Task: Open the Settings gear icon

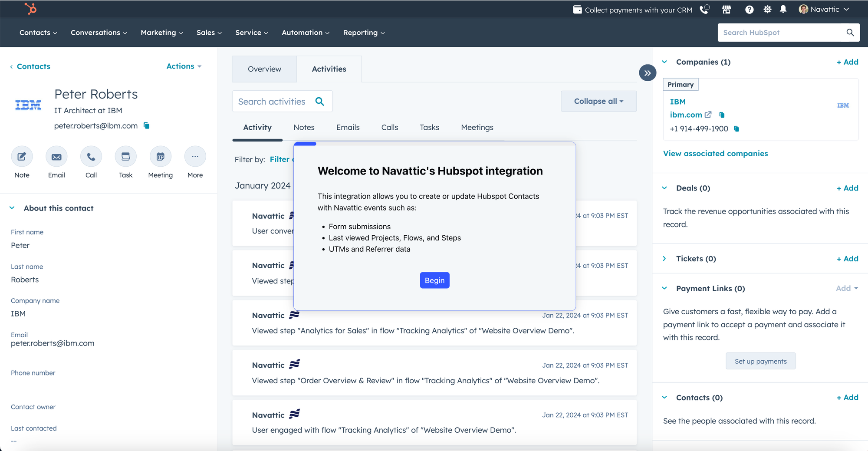Action: (x=767, y=10)
